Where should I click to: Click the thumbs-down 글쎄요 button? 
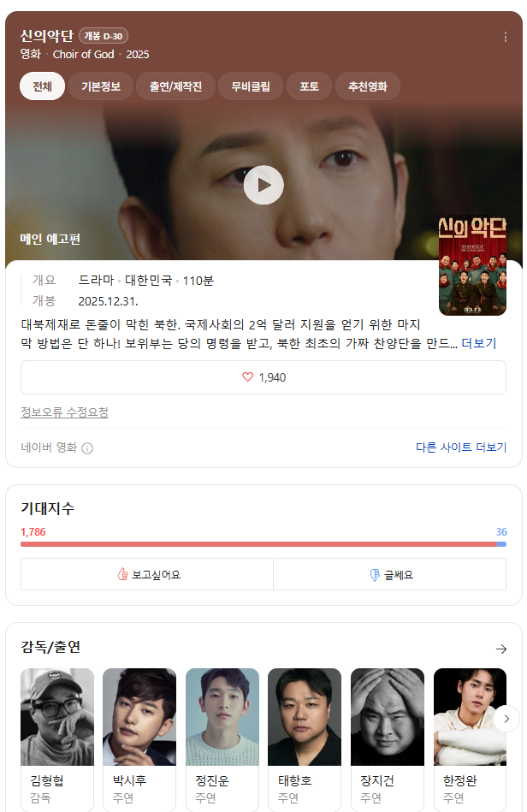[x=390, y=574]
